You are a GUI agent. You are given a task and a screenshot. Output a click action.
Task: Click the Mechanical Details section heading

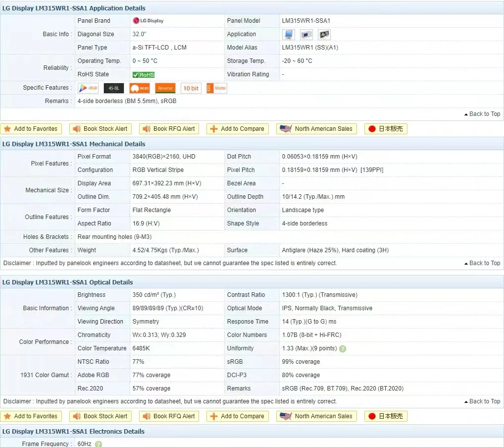point(74,144)
